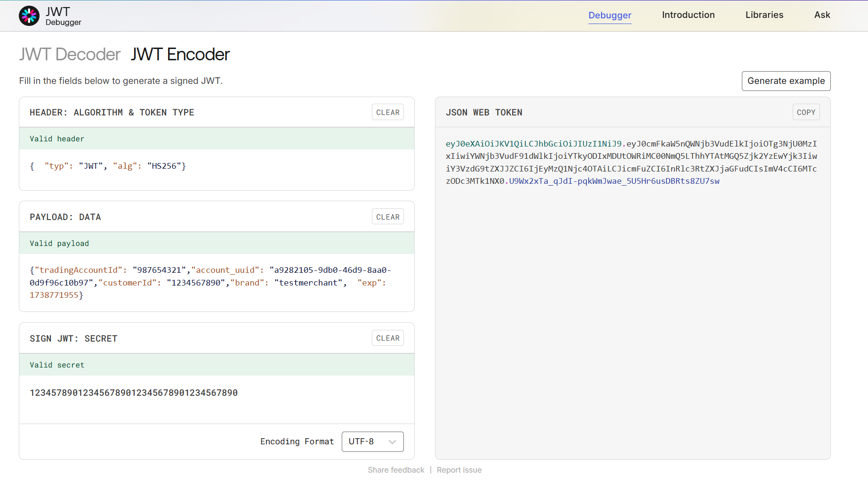868x482 pixels.
Task: Go to the Introduction page
Action: (x=688, y=15)
